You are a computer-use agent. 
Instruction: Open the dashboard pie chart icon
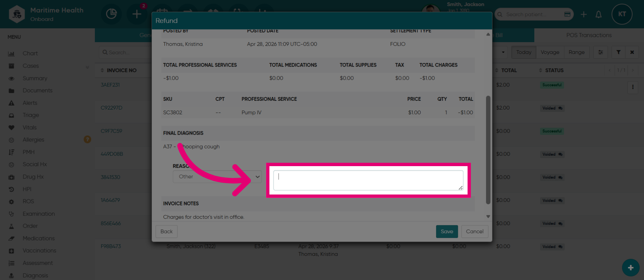[111, 14]
